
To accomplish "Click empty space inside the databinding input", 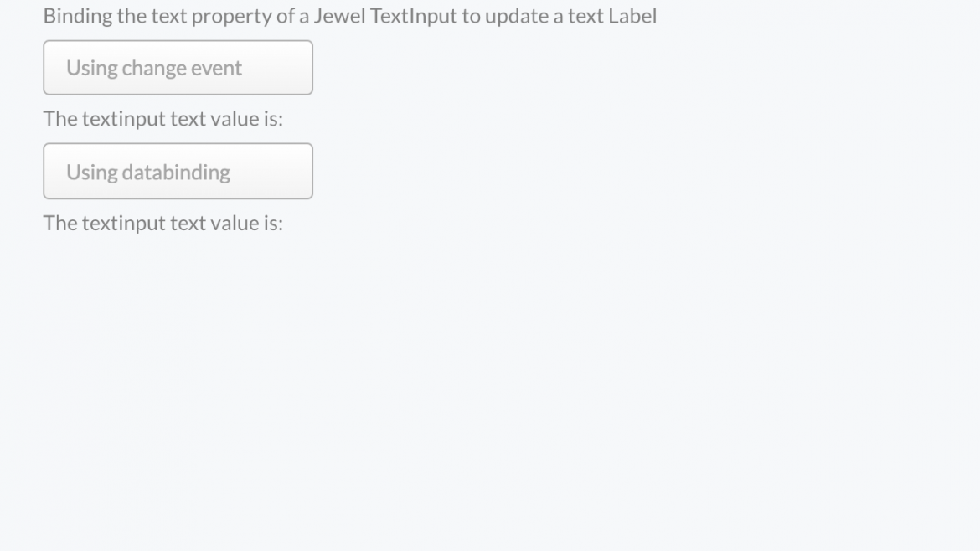I will pyautogui.click(x=276, y=172).
